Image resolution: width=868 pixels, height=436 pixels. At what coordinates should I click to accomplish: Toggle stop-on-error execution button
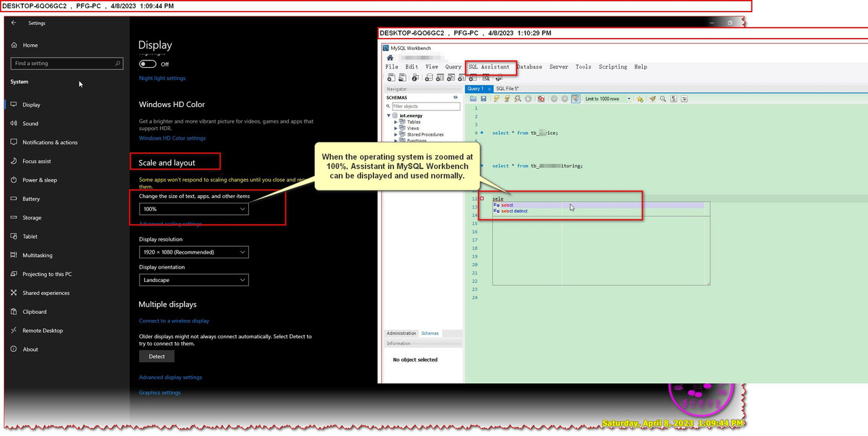click(x=541, y=99)
